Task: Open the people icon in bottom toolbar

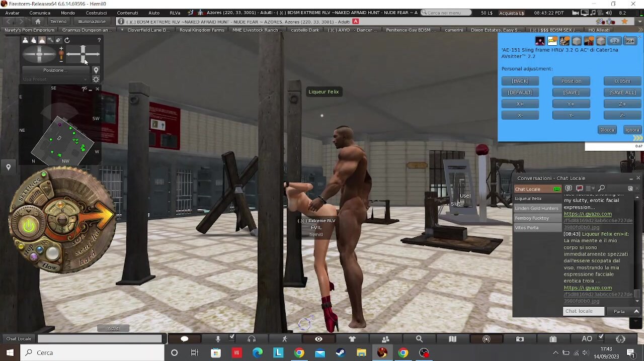Action: 385,339
